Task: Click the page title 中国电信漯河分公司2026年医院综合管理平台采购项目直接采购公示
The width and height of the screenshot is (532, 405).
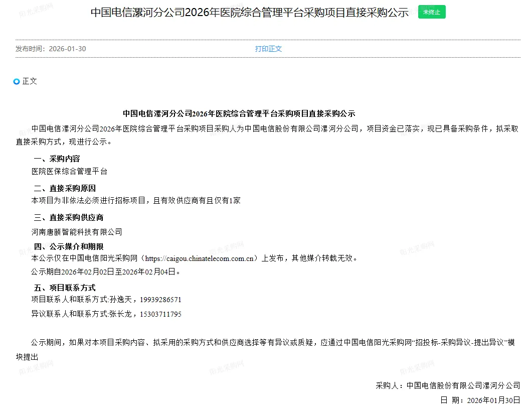Action: 249,13
